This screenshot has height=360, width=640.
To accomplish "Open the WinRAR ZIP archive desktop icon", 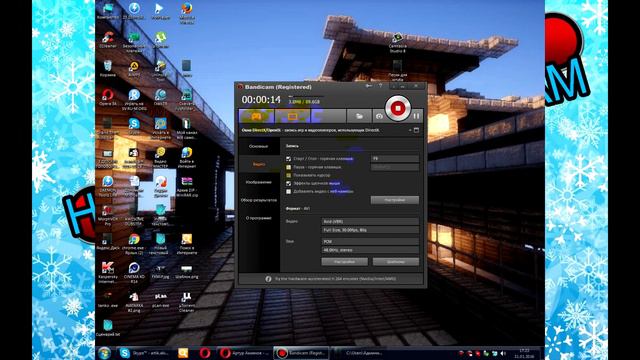I will (x=187, y=186).
